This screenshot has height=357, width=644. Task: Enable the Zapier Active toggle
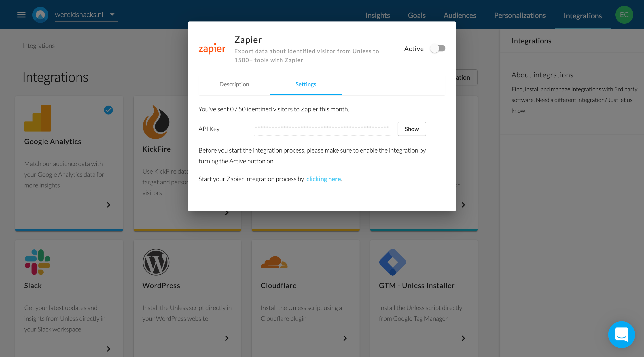coord(438,49)
